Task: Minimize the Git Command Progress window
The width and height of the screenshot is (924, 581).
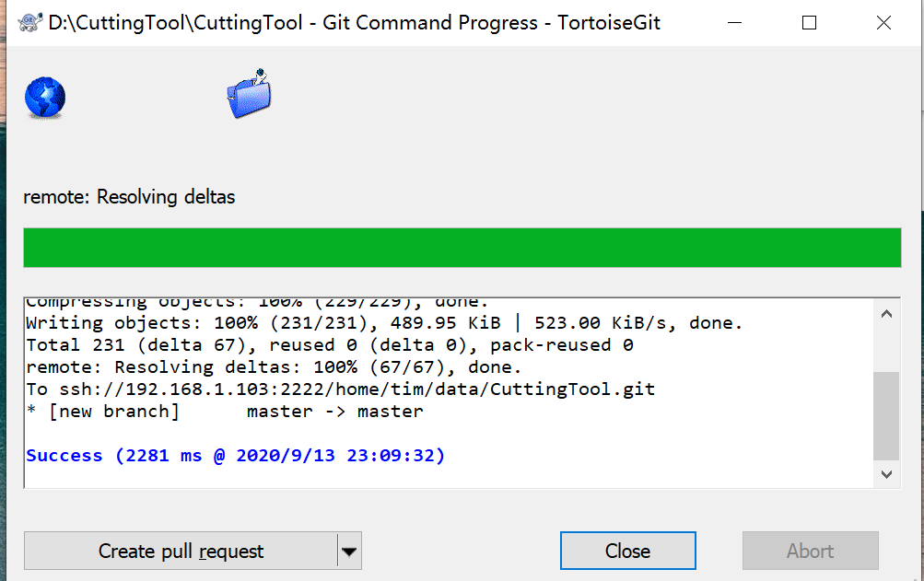Action: 734,23
